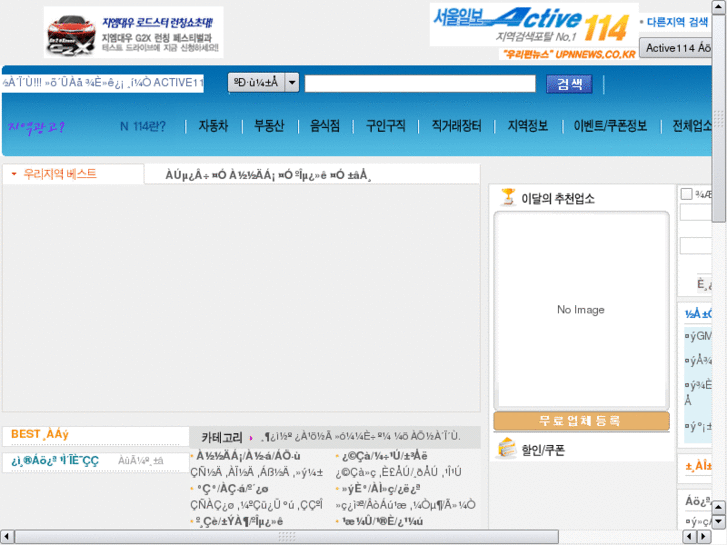Select the 이벤트/쿠폰정보 menu item
727x545 pixels.
click(x=610, y=126)
